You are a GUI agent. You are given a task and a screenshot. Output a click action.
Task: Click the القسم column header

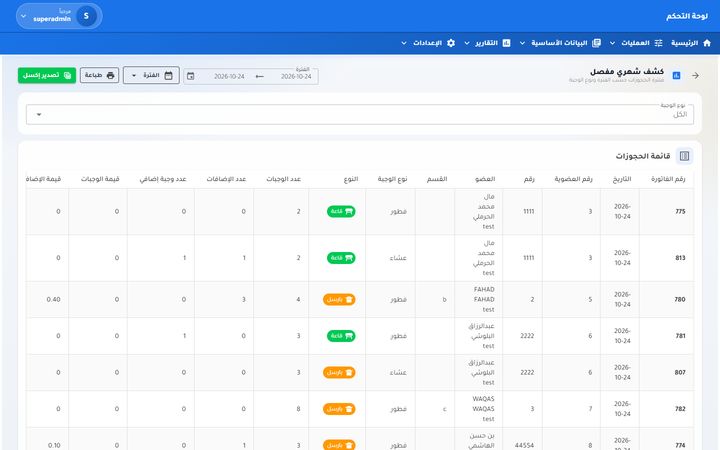click(437, 179)
